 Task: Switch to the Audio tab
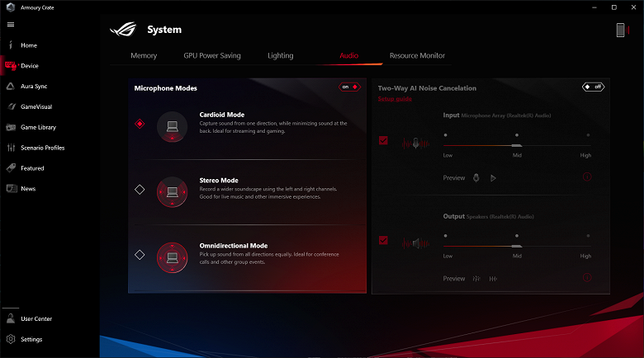pyautogui.click(x=348, y=55)
